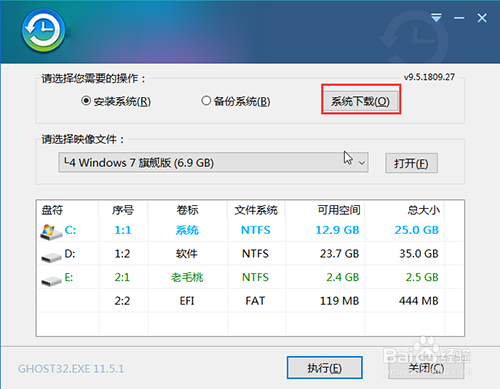Select the D: drive letter
Image resolution: width=500 pixels, height=389 pixels.
(x=70, y=254)
